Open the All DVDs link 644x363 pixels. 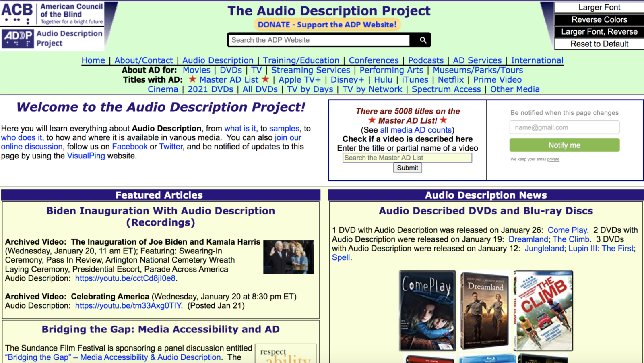(260, 89)
